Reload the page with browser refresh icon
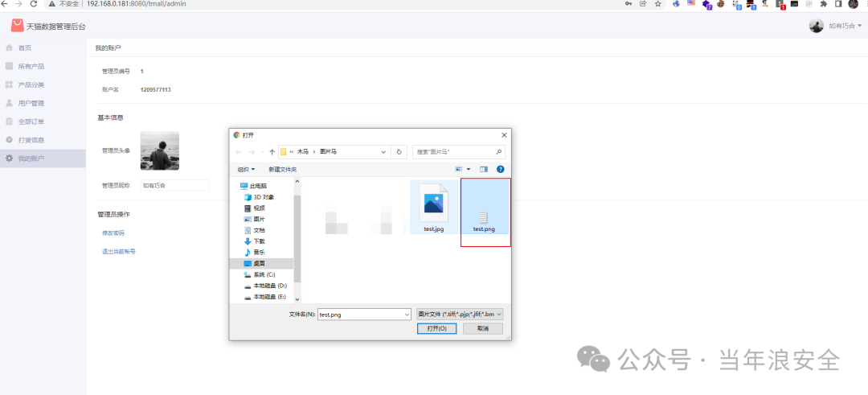 (x=33, y=4)
